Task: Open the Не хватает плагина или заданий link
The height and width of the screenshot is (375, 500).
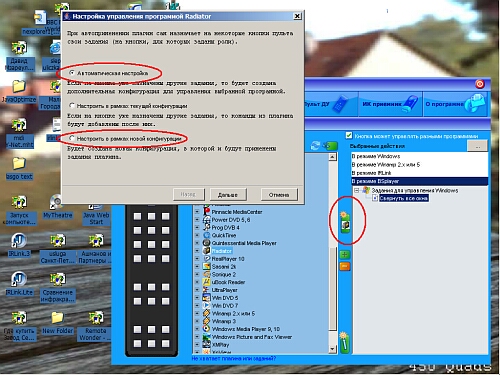Action: [x=234, y=358]
